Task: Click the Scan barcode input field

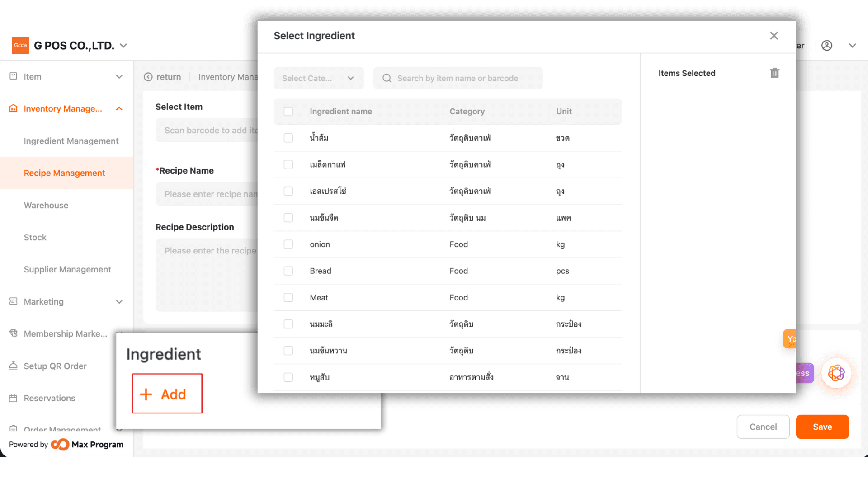Action: point(207,131)
